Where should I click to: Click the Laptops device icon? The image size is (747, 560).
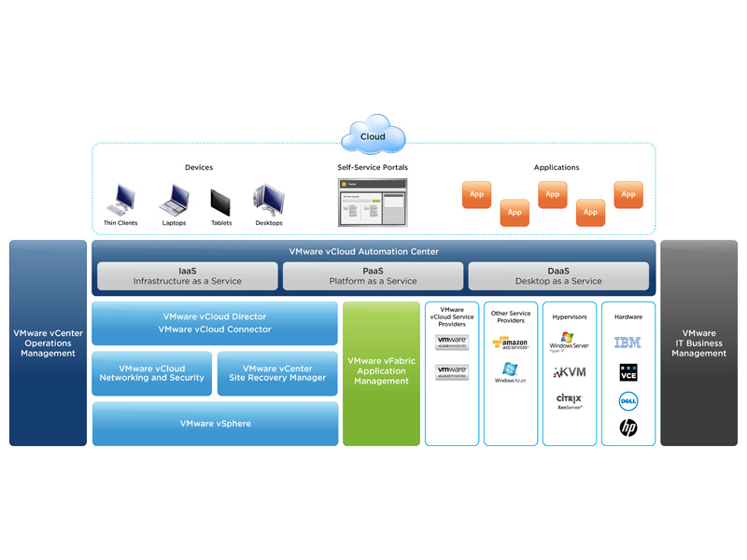[174, 201]
